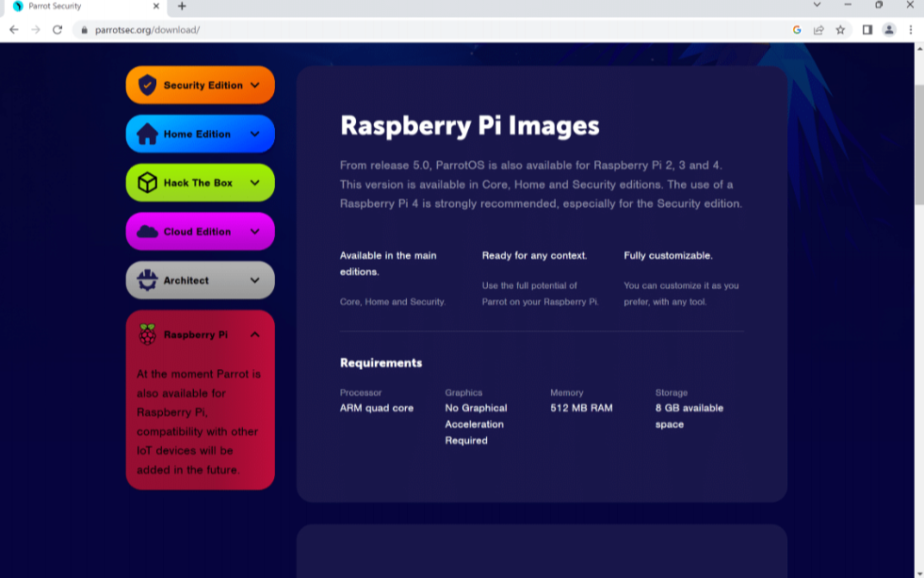Click the Requirements heading

pos(381,363)
